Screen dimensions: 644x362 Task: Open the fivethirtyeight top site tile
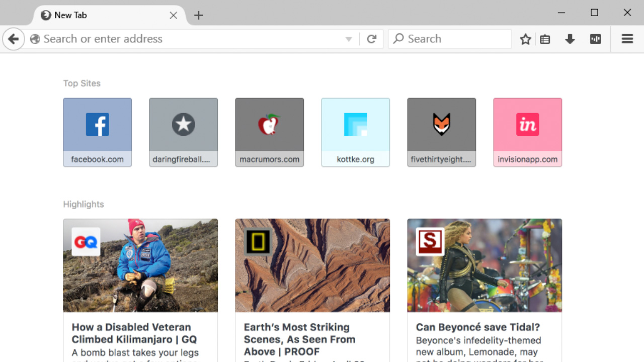[442, 132]
